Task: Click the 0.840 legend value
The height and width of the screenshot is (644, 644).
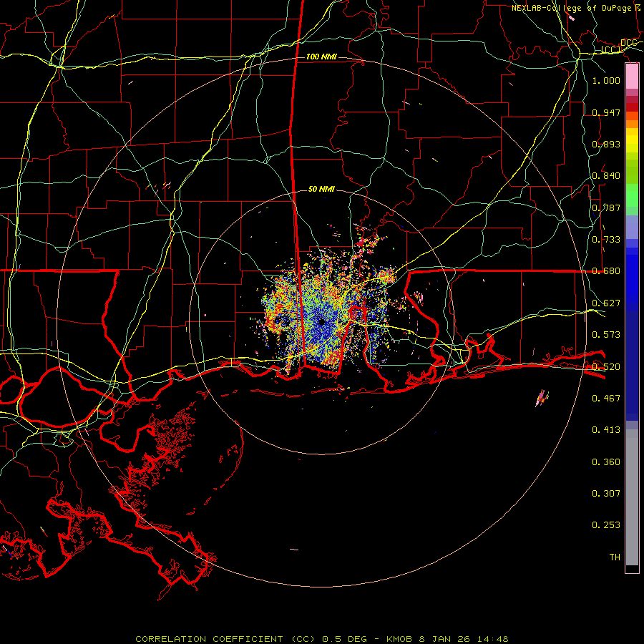Action: 606,175
